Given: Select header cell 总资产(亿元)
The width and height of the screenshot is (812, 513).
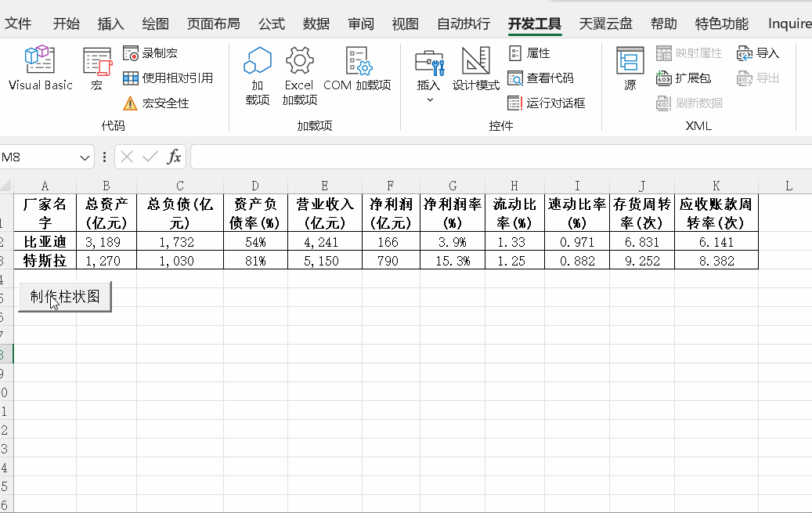Looking at the screenshot, I should [x=106, y=213].
